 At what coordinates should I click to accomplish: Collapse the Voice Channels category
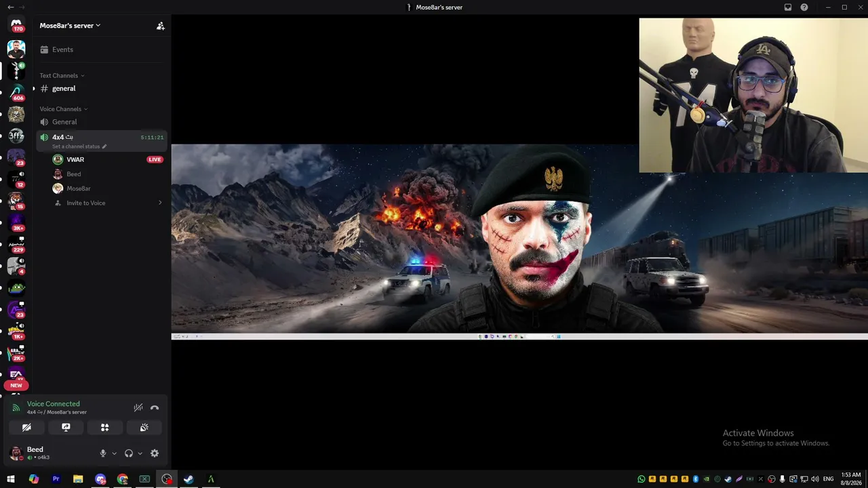tap(64, 109)
